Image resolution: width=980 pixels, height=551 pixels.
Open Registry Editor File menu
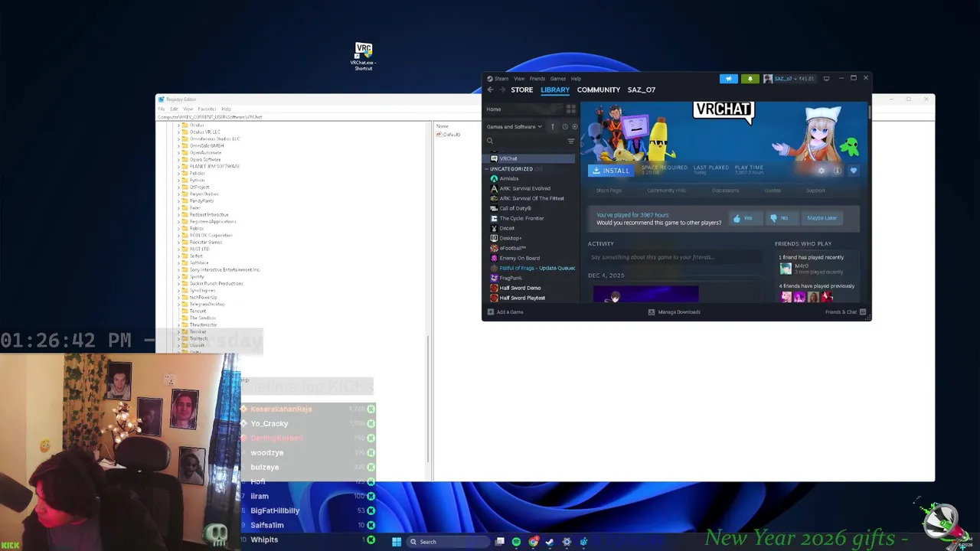[162, 109]
